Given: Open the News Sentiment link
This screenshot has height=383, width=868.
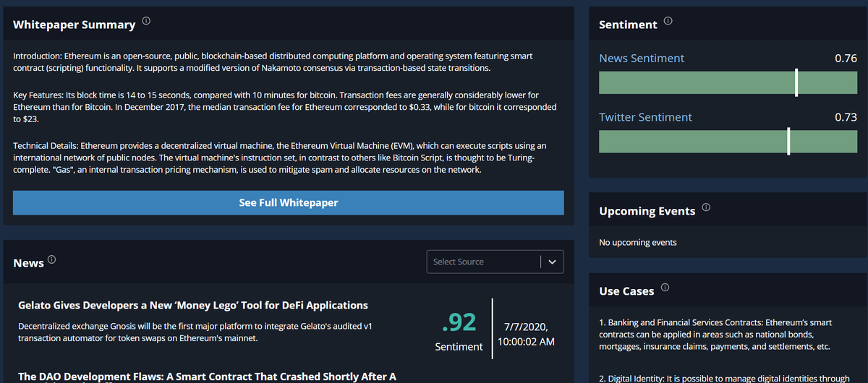Looking at the screenshot, I should point(642,59).
